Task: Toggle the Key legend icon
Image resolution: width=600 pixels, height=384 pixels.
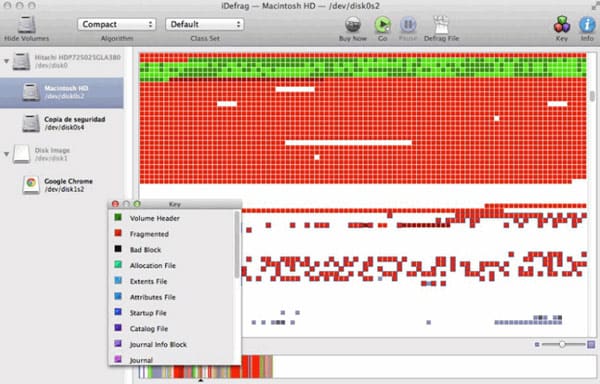Action: click(x=562, y=25)
